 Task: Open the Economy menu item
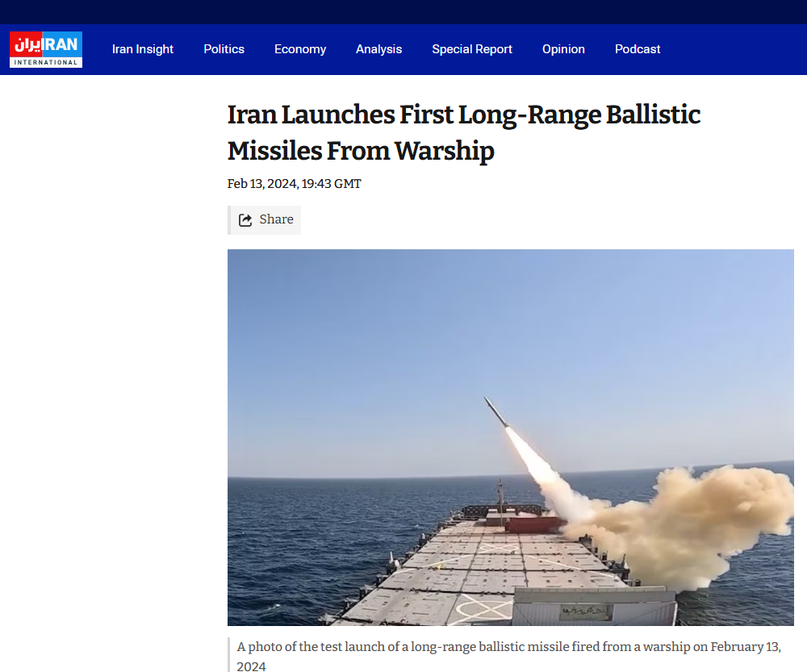tap(300, 49)
